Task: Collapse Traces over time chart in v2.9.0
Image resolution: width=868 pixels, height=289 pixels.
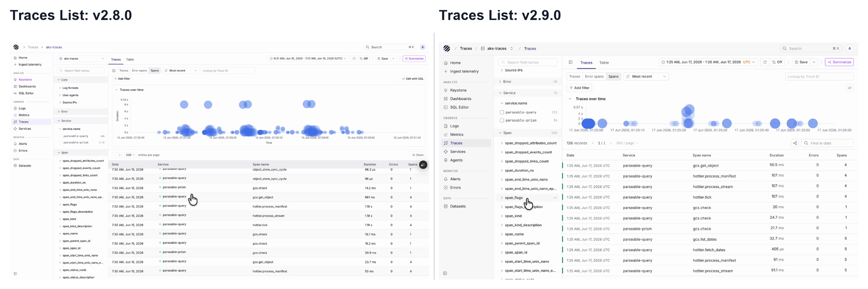Action: coord(570,99)
